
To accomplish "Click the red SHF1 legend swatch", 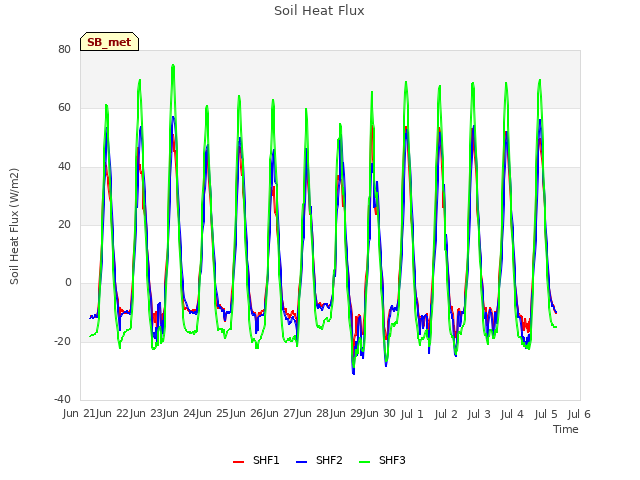I will (x=238, y=462).
